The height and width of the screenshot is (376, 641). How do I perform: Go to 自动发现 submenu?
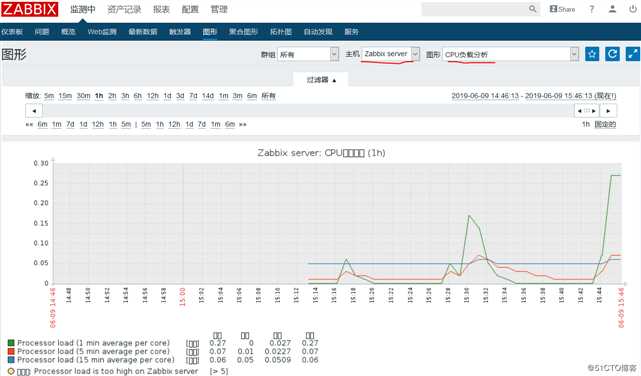[x=318, y=31]
